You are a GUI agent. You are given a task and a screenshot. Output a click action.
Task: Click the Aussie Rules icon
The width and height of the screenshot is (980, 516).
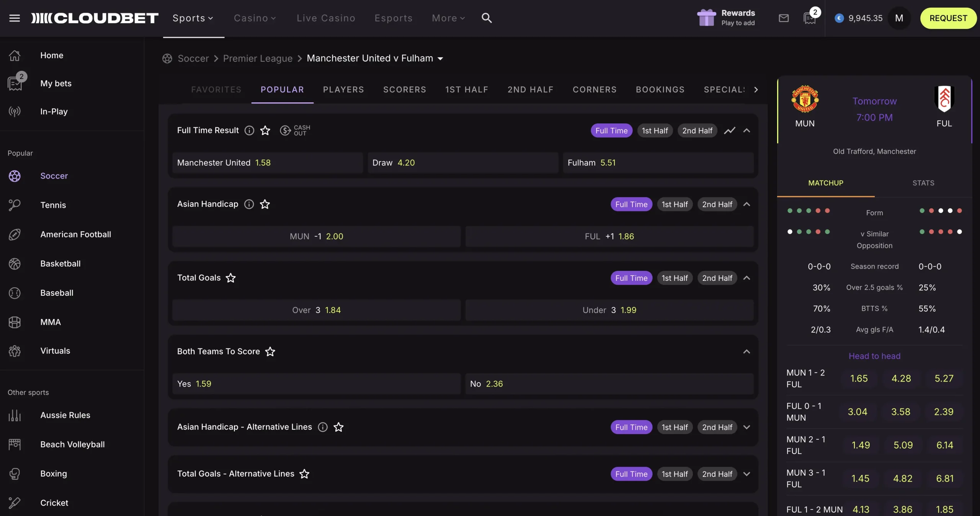point(15,415)
